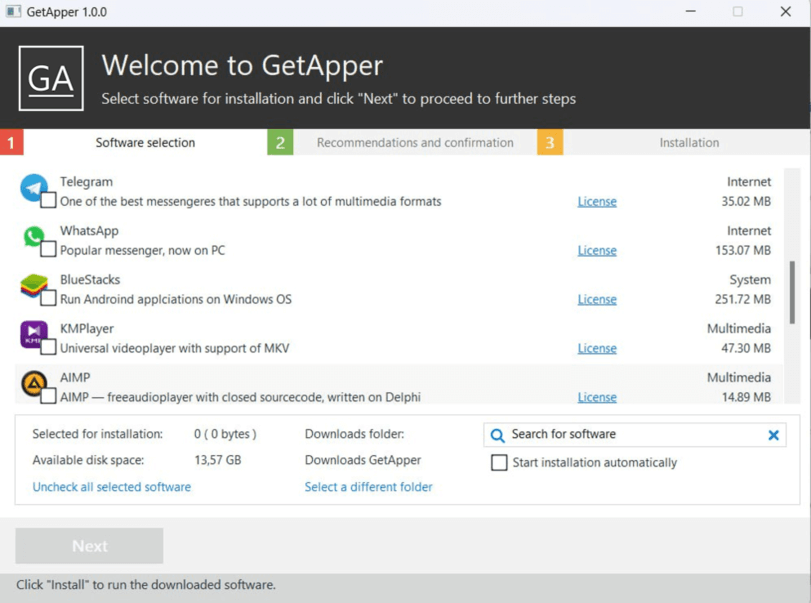Open the Telegram License link

[x=597, y=201]
